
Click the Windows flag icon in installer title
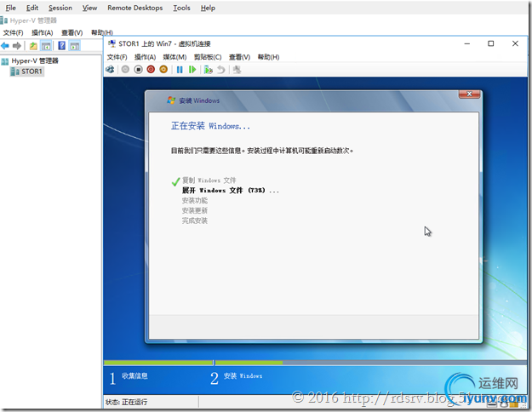pos(171,100)
